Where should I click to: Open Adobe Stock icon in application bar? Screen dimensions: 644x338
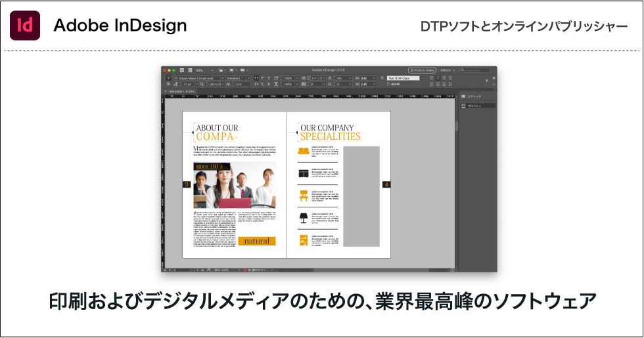point(190,70)
